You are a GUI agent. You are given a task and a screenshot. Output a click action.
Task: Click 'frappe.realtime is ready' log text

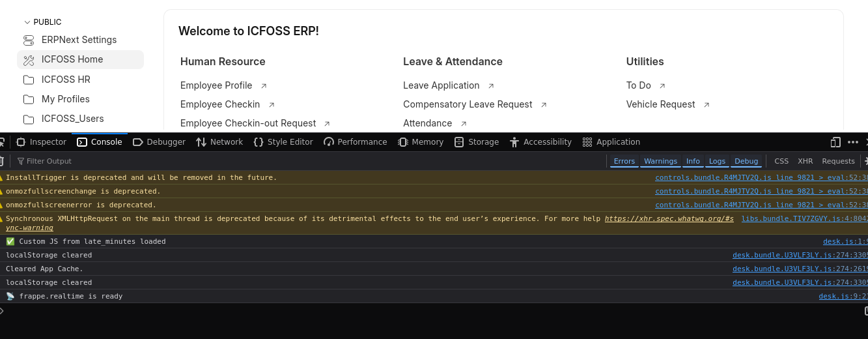click(x=71, y=296)
